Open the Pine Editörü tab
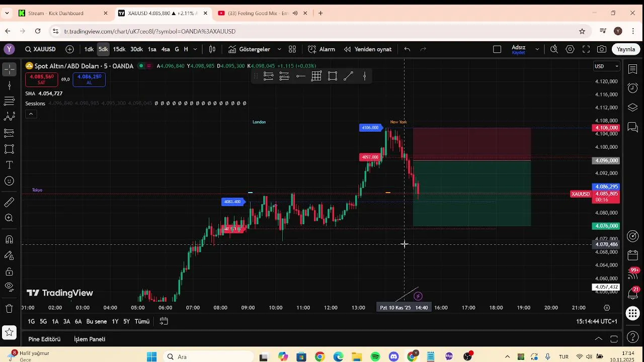 pos(44,339)
